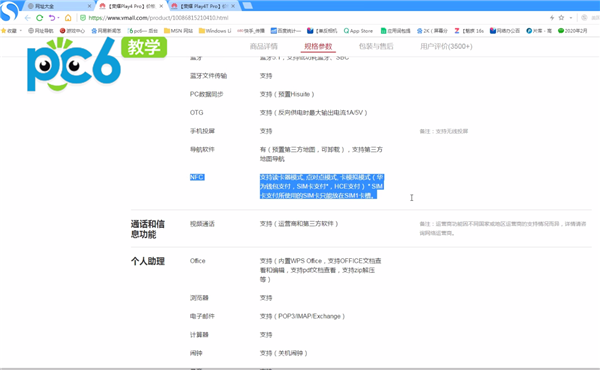Viewport: 600px width, 370px height.
Task: Close the 荣耀Play4 Pro tab
Action: coord(161,6)
